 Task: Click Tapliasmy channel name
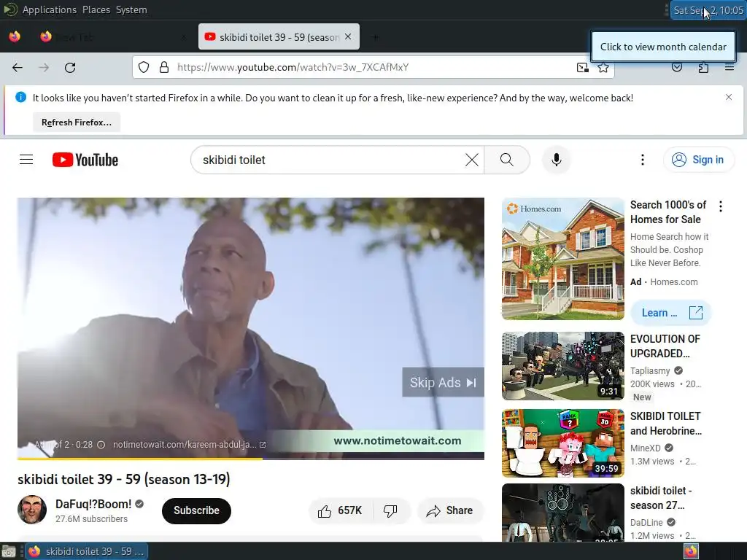tap(650, 371)
